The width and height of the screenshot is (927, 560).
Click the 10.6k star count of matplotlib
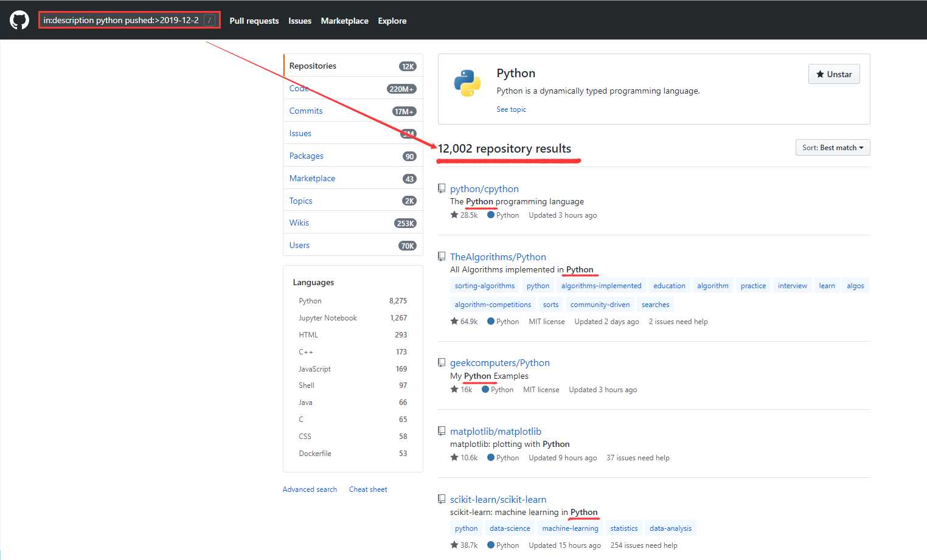464,458
